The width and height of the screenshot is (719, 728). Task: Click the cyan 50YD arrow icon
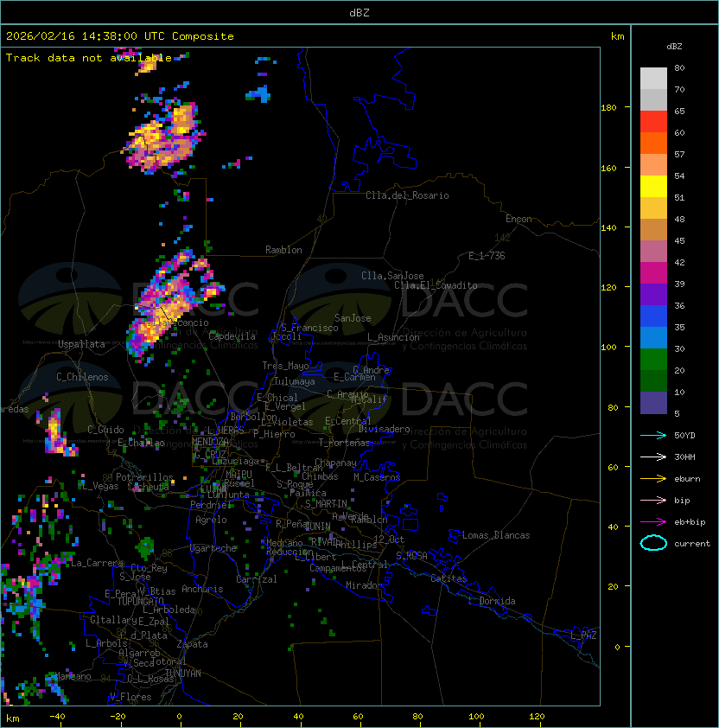tap(653, 435)
